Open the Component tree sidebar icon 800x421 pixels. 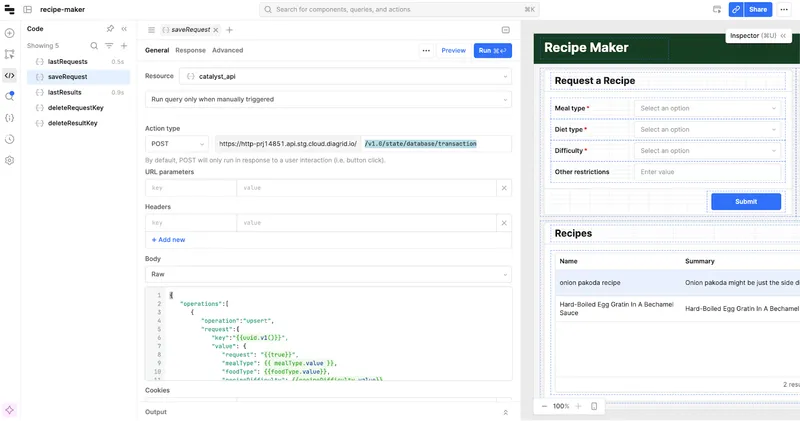coord(10,54)
